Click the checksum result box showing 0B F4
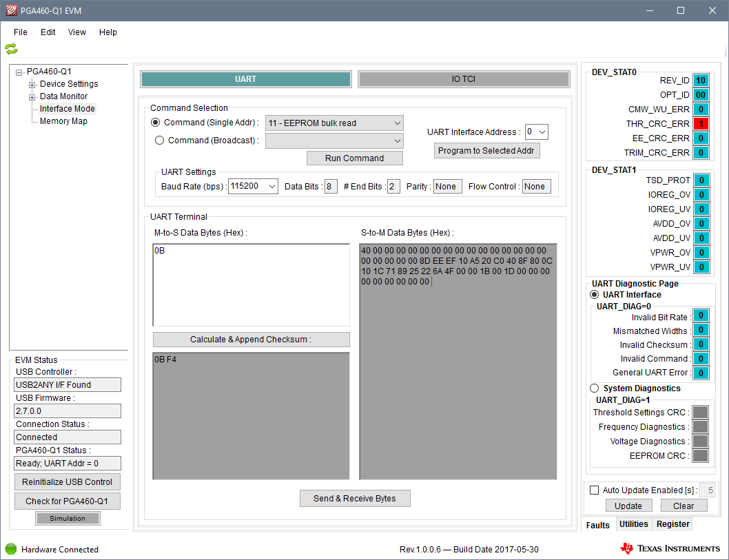 pos(251,416)
